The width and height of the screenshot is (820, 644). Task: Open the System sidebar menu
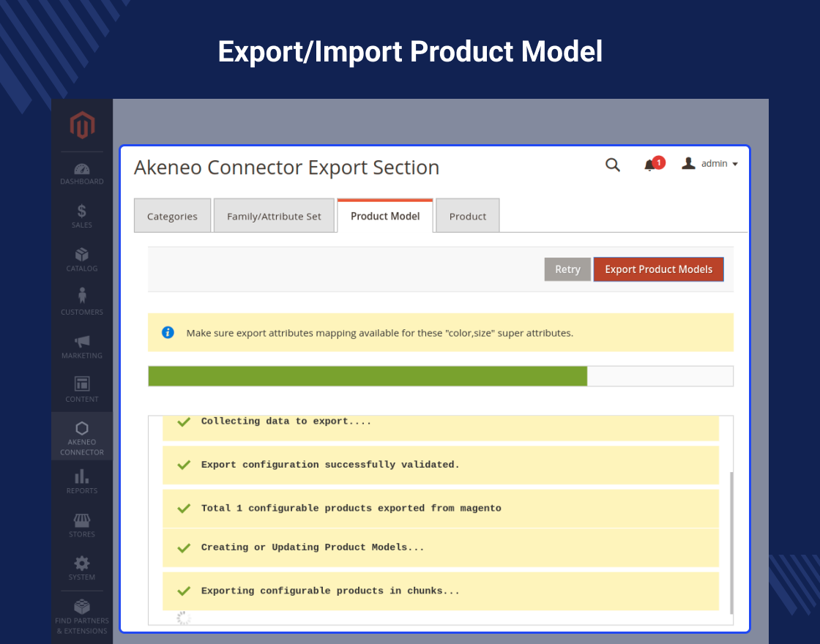(x=82, y=569)
